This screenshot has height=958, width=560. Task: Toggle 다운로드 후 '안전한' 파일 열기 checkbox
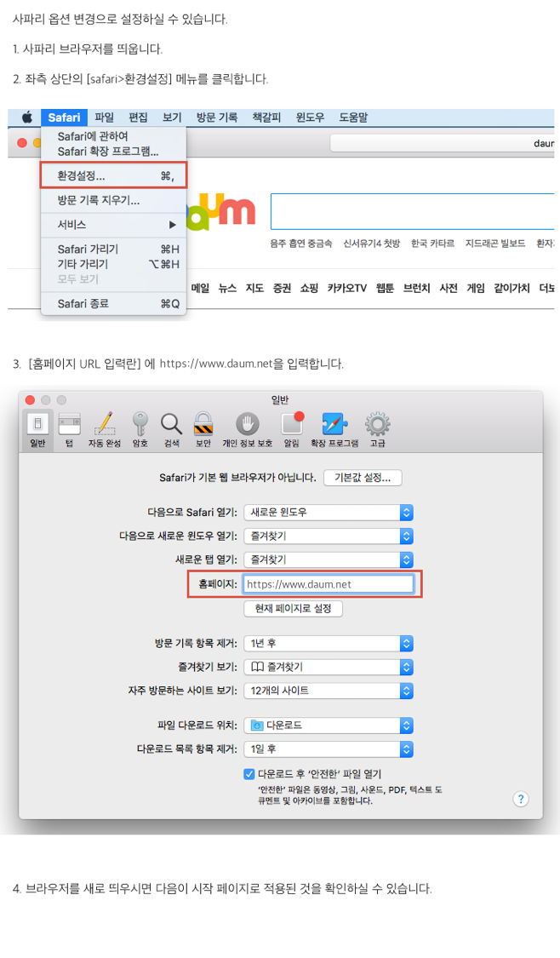pos(249,774)
